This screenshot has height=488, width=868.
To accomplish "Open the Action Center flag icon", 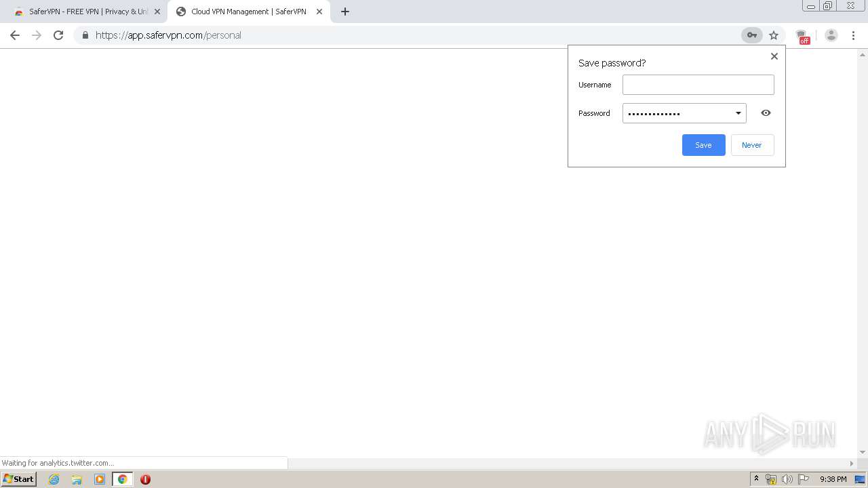I will pyautogui.click(x=804, y=479).
